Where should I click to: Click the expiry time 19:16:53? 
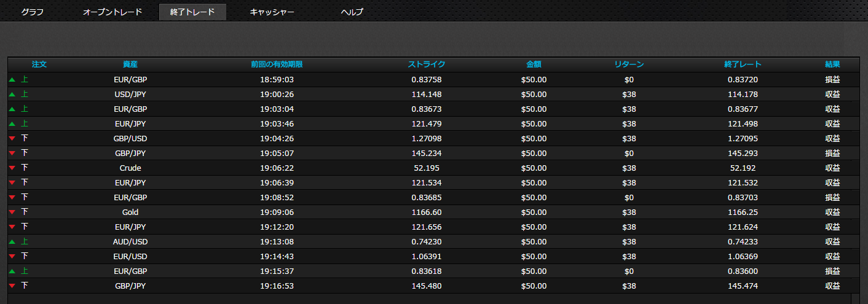[x=277, y=286]
